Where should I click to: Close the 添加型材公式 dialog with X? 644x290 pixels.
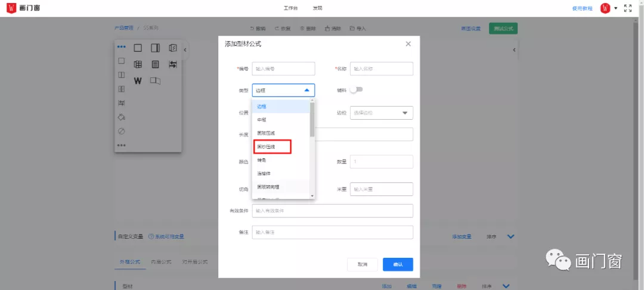408,44
